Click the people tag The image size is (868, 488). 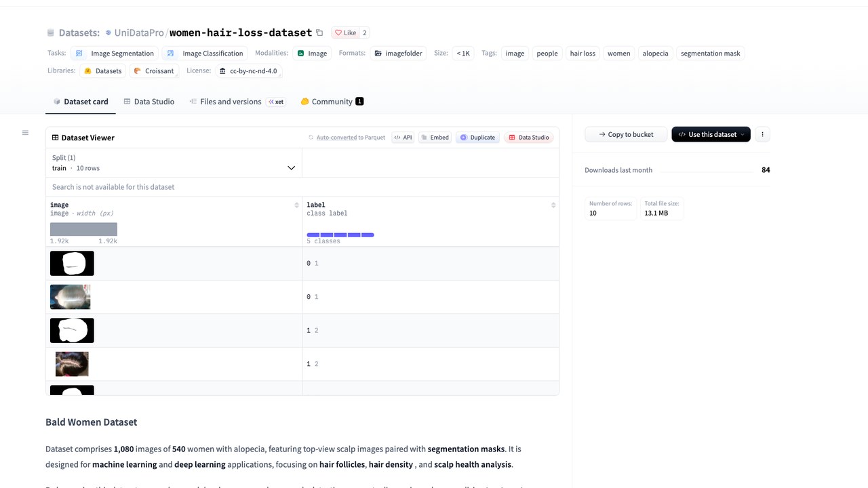(547, 54)
